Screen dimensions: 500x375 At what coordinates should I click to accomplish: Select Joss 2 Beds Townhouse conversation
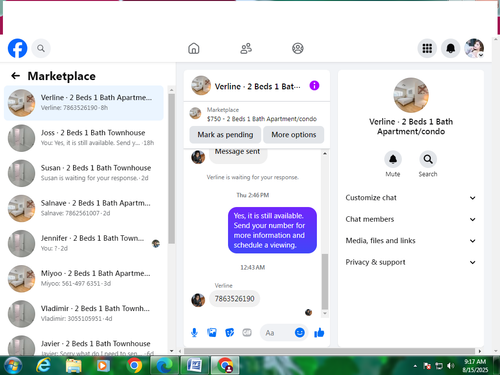pyautogui.click(x=84, y=138)
